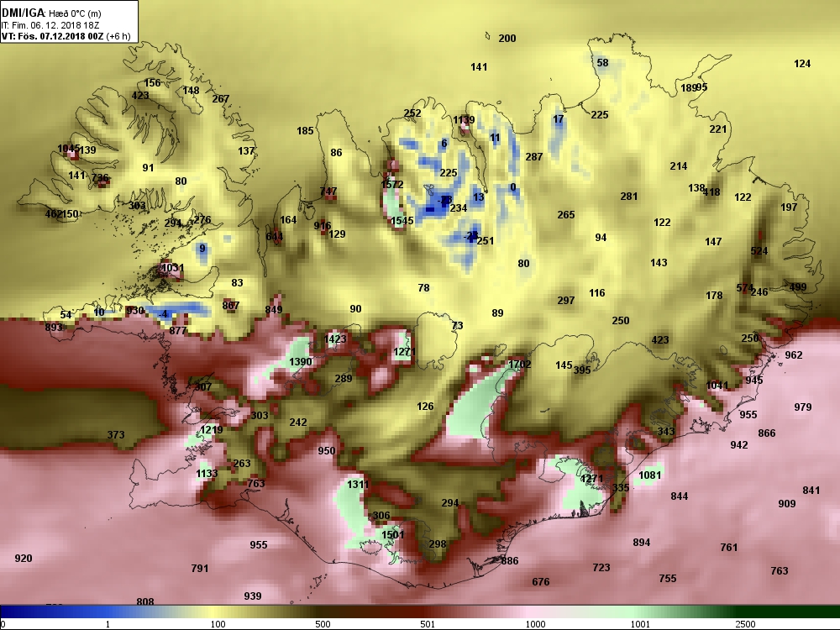This screenshot has height=630, width=840.
Task: Click the map value '156' in the Westfjords
Action: [152, 83]
